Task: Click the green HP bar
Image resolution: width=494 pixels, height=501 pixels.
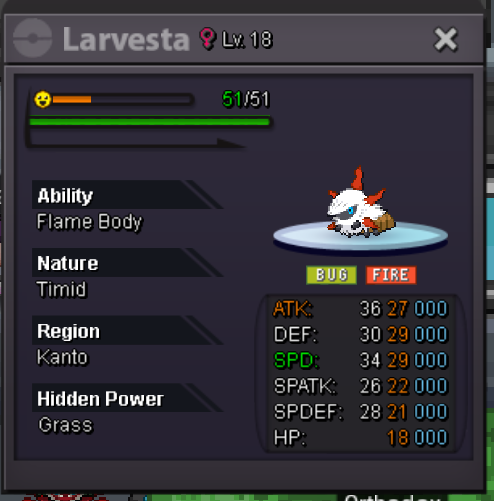Action: pyautogui.click(x=150, y=122)
